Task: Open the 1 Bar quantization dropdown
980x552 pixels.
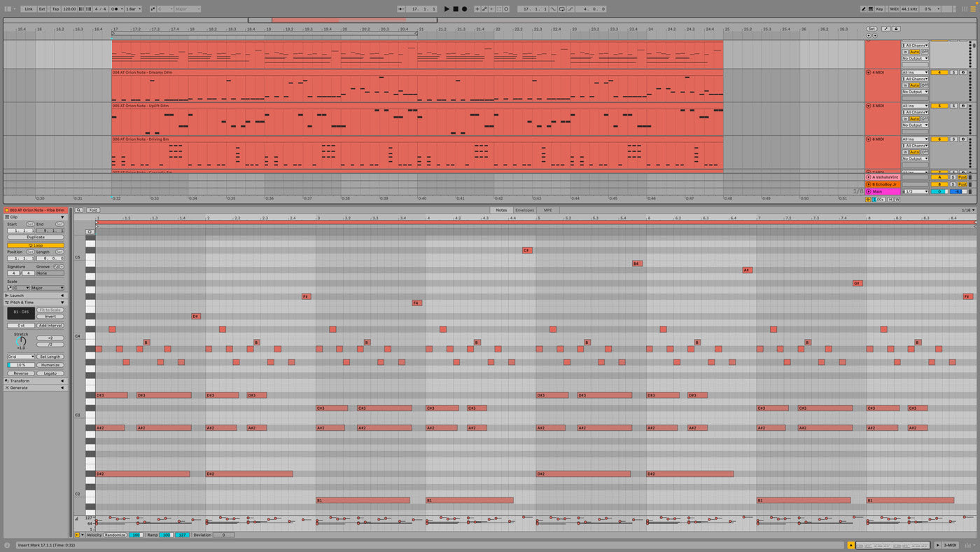Action: (132, 9)
